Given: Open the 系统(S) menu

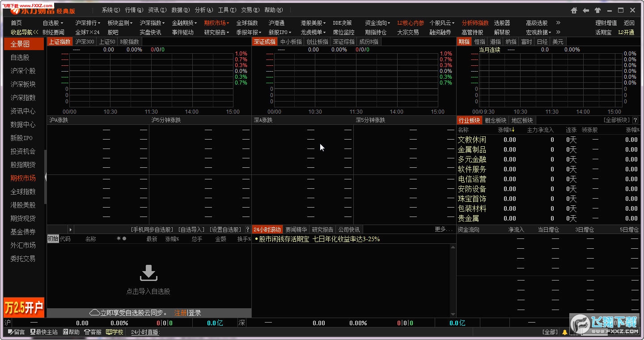Looking at the screenshot, I should tap(111, 10).
